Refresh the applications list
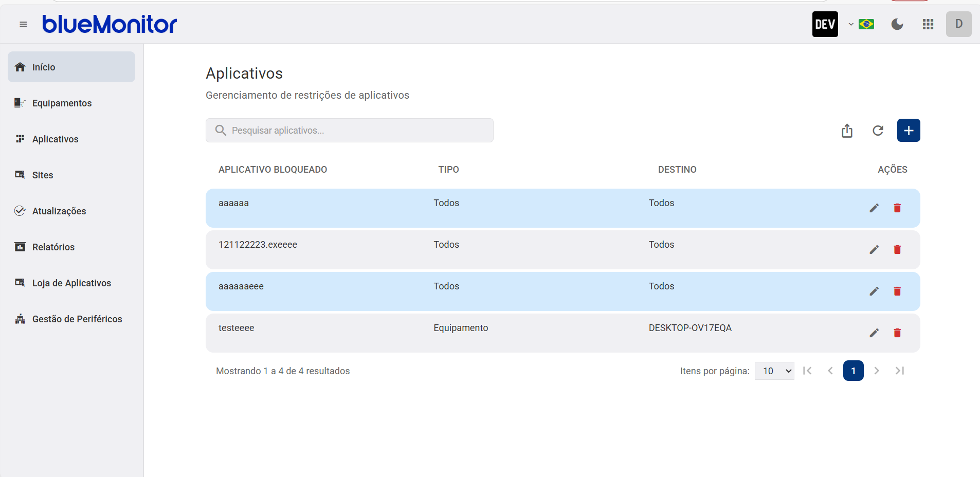This screenshot has height=477, width=980. coord(878,131)
